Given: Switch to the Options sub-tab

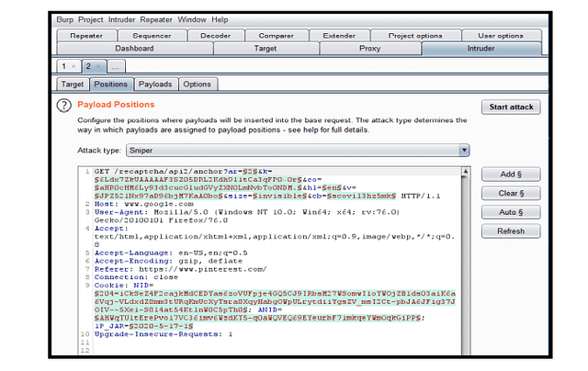Looking at the screenshot, I should coord(198,84).
